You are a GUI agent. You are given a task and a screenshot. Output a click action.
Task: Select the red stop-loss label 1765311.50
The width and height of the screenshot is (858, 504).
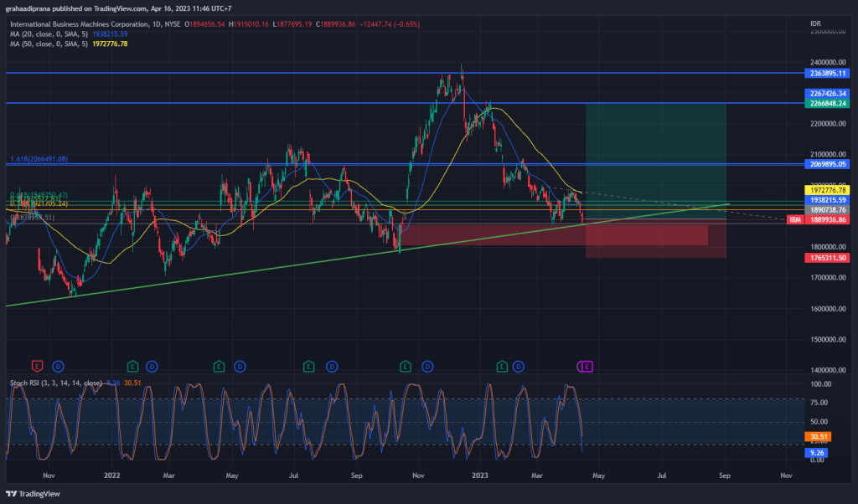(x=827, y=258)
